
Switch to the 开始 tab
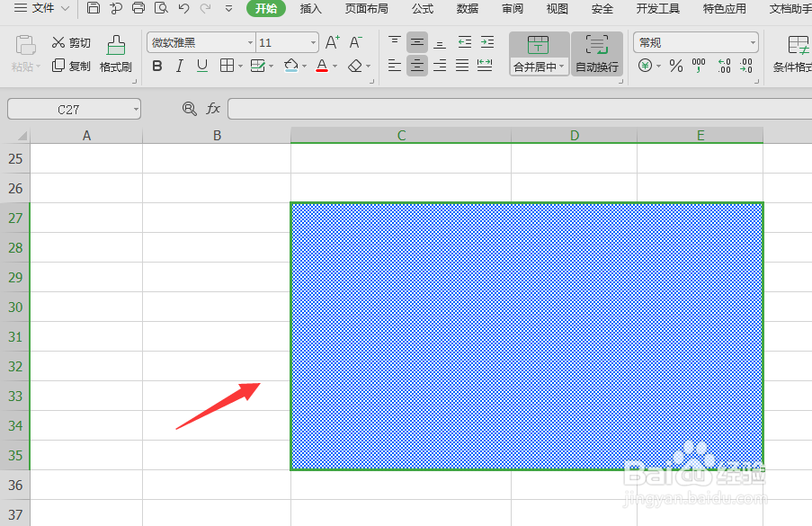265,8
